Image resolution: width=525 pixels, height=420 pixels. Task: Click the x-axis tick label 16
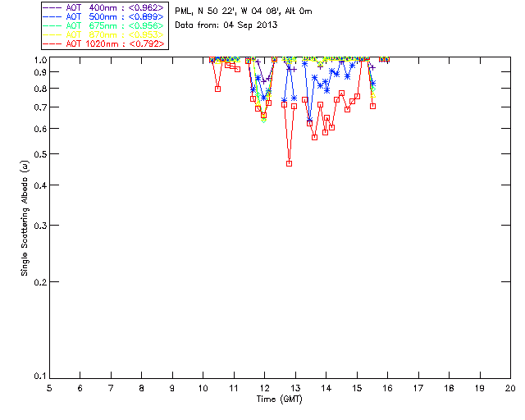click(x=388, y=388)
